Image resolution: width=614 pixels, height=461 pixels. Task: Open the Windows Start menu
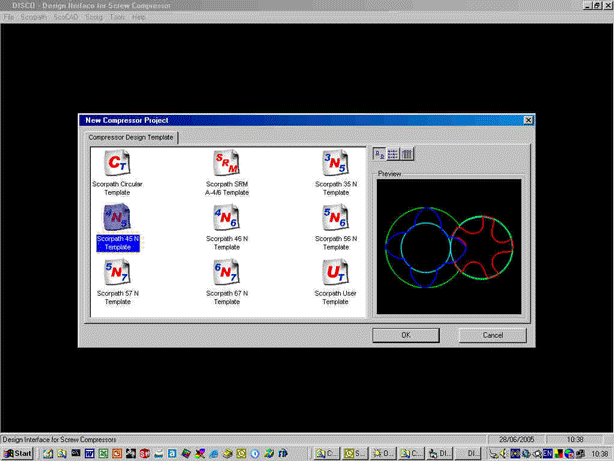[18, 454]
